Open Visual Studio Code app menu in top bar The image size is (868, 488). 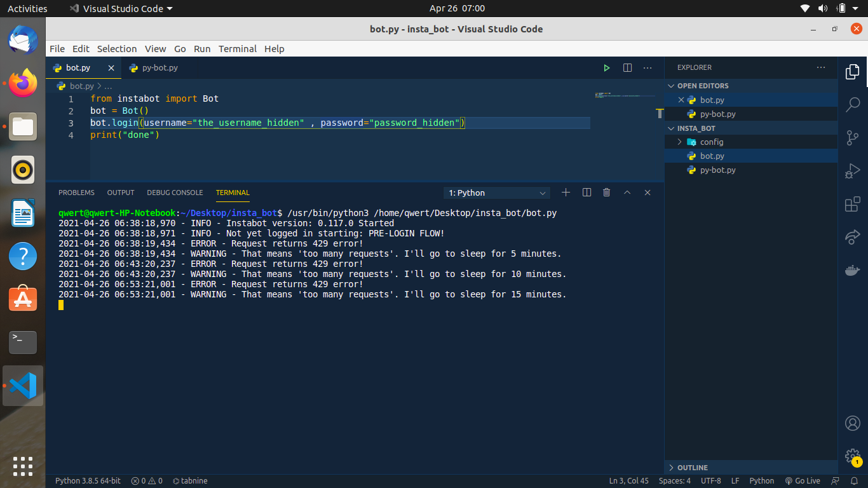coord(121,8)
